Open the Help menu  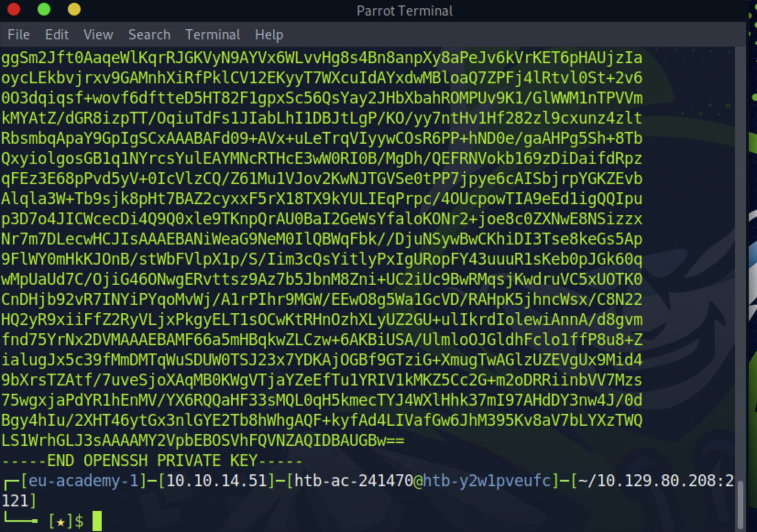[x=269, y=35]
